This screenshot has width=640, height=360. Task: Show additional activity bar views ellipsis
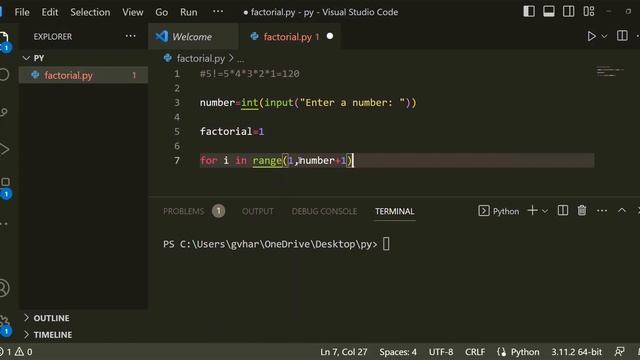click(x=4, y=224)
